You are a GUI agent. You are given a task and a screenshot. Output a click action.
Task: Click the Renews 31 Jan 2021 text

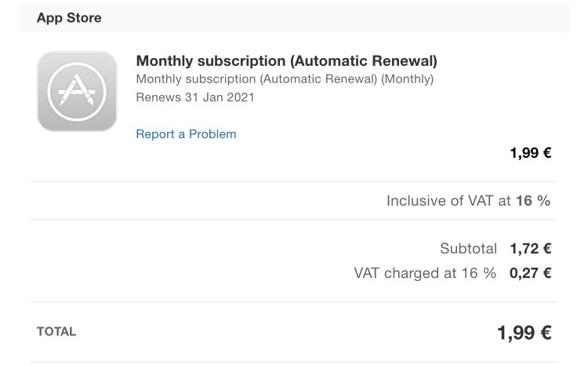tap(195, 97)
